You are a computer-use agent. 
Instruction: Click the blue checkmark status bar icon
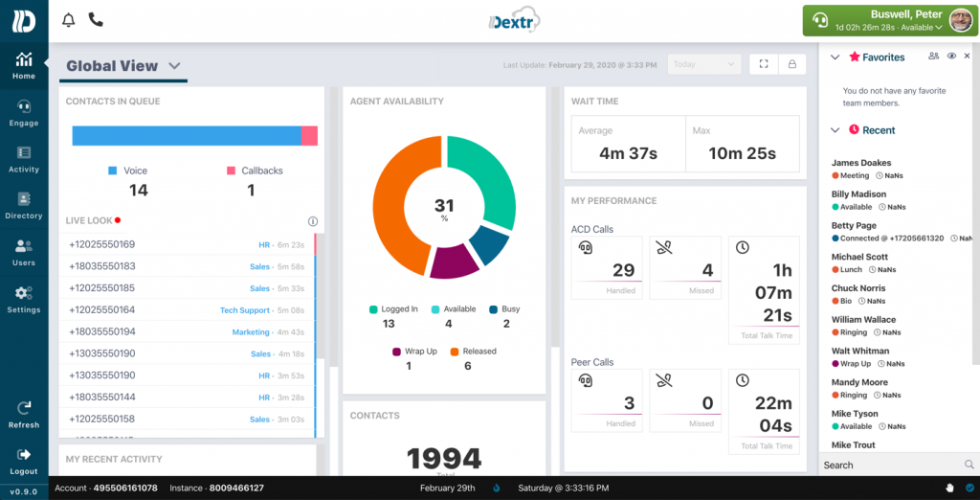[x=969, y=489]
